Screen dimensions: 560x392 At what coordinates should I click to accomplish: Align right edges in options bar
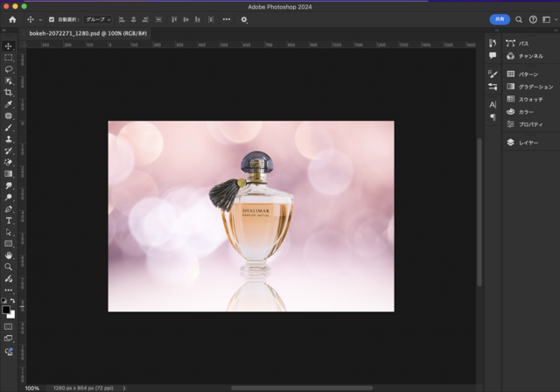(145, 19)
